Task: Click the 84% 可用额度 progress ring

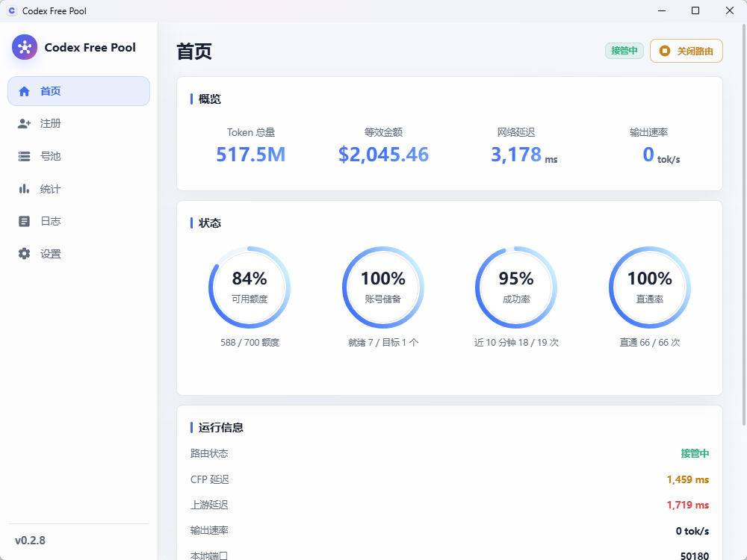Action: click(249, 287)
